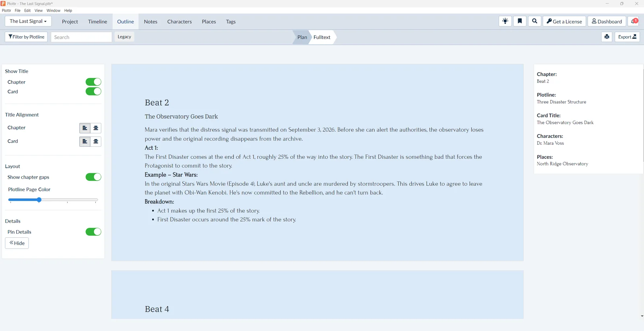
Task: Click the Legacy button
Action: 124,37
